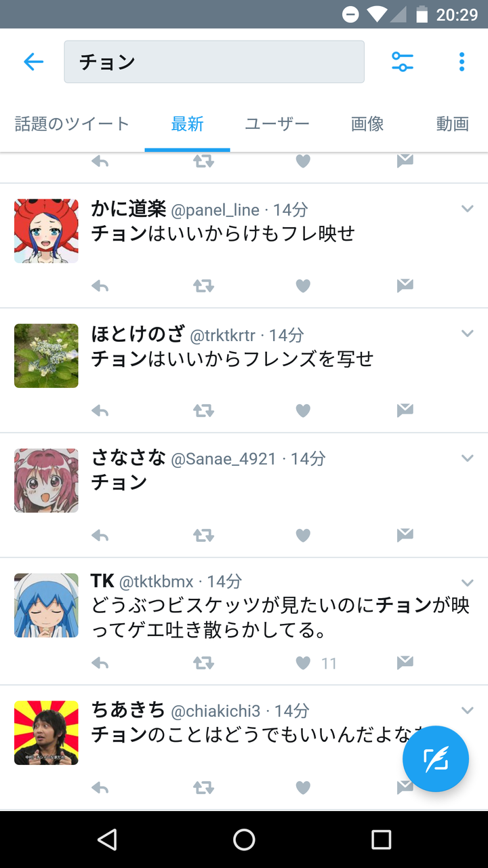Open the three-dot overflow menu
The image size is (488, 868).
(x=462, y=62)
